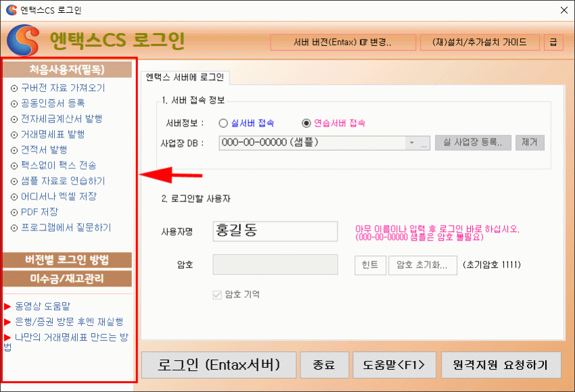Click 원격지원 요청하기 button

[x=501, y=365]
